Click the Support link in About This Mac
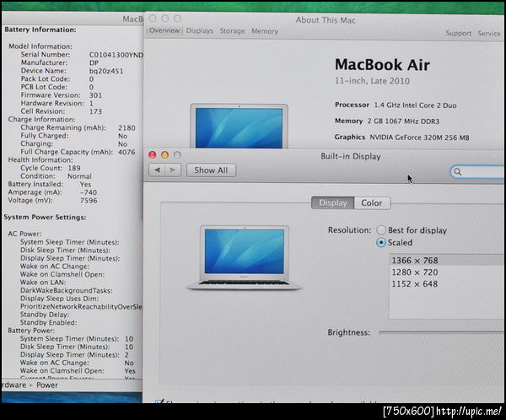Image resolution: width=506 pixels, height=420 pixels. click(458, 33)
